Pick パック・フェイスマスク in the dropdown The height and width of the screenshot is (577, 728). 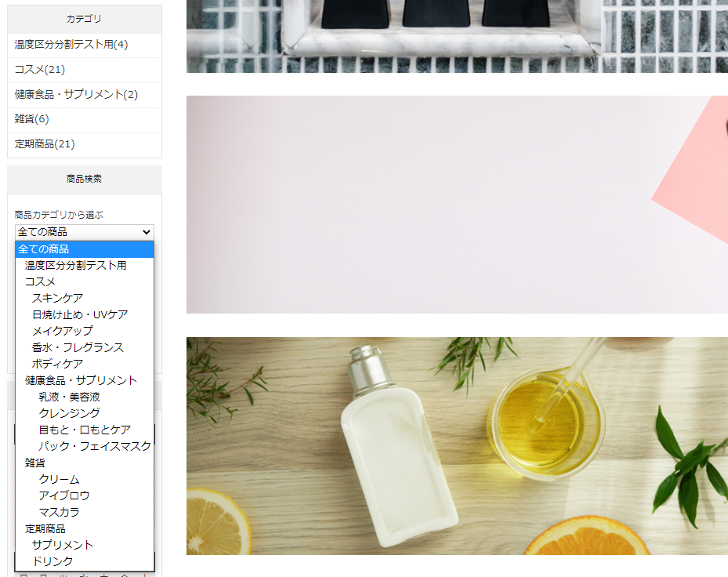[x=94, y=446]
